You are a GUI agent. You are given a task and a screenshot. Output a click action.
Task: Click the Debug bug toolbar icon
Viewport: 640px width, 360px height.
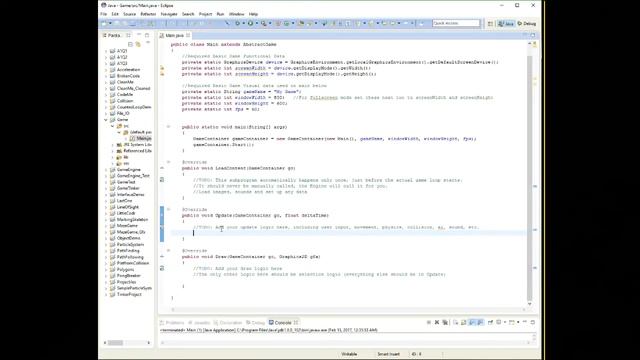click(x=237, y=24)
